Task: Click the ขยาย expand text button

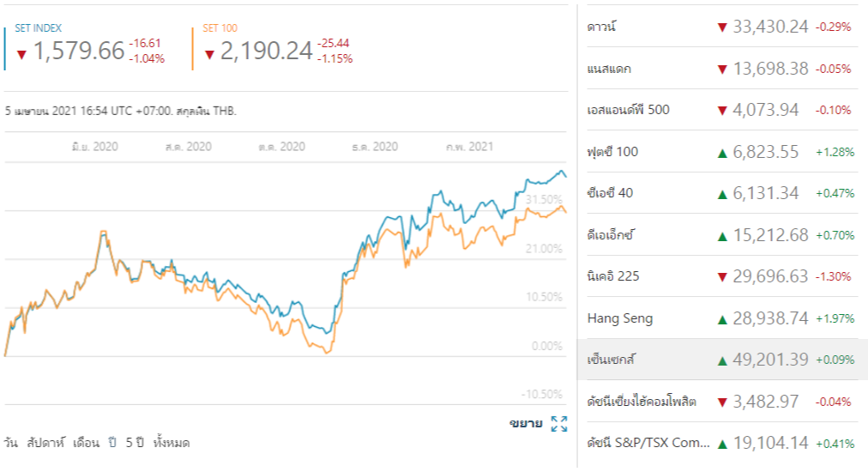Action: click(x=526, y=423)
